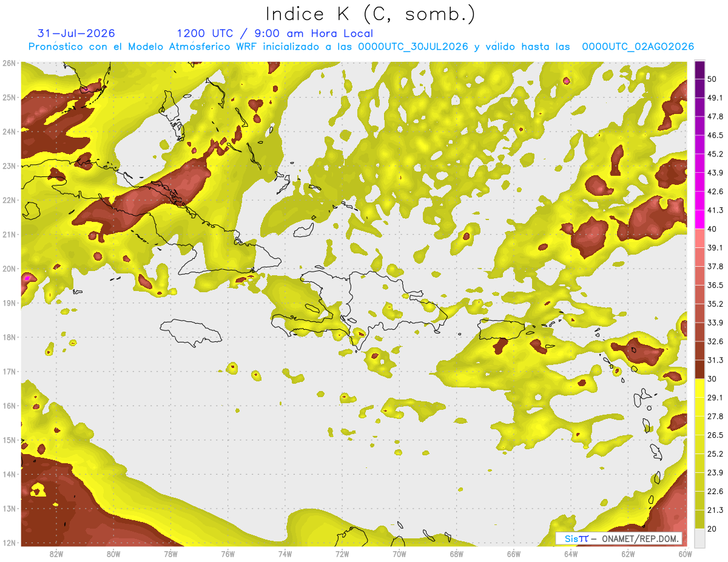Click the longitude label "80W"
The width and height of the screenshot is (728, 562).
[x=113, y=554]
